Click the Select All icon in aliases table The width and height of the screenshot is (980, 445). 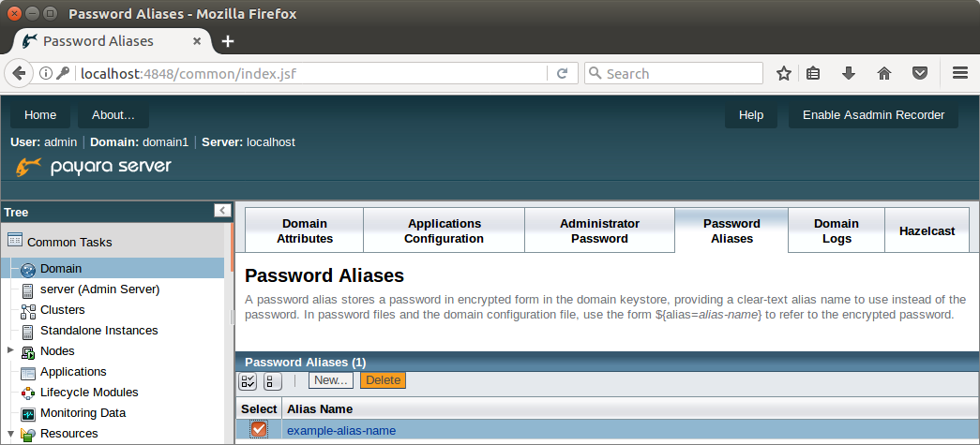248,380
